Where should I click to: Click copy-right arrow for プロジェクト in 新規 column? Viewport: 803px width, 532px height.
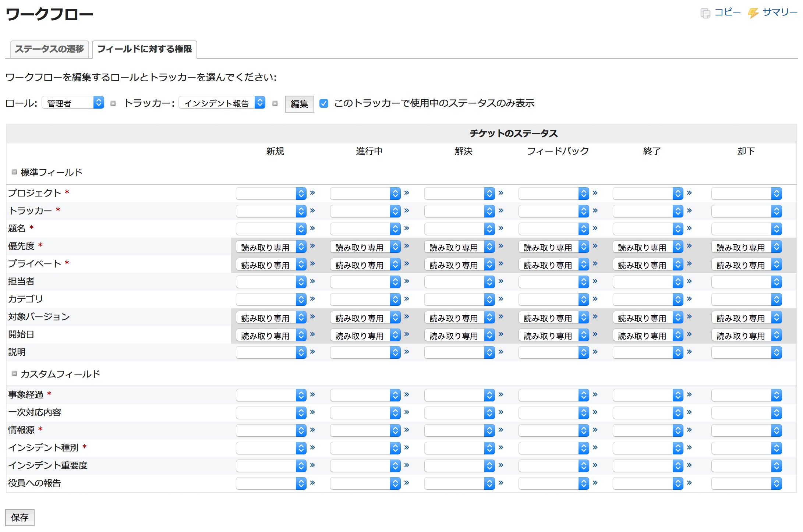click(x=312, y=193)
